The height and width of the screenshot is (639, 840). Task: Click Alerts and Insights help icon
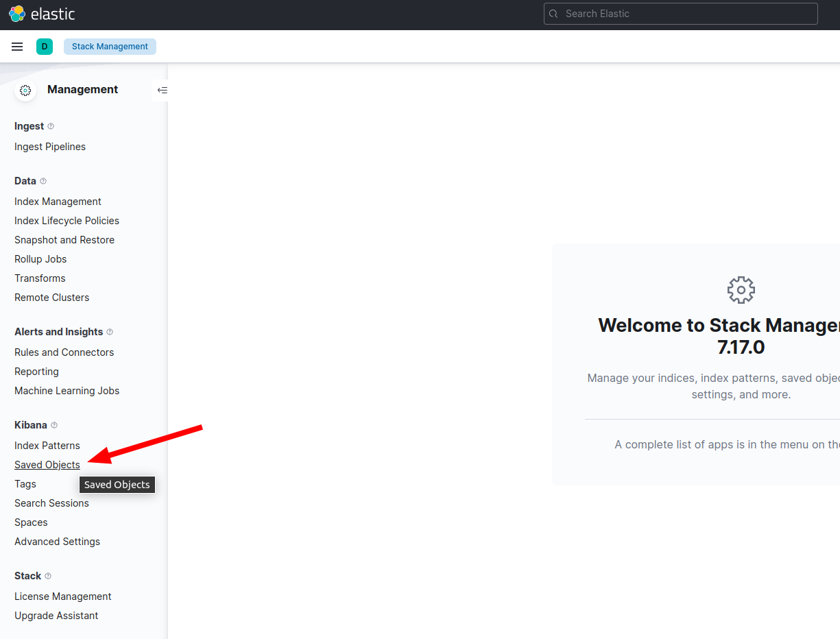pos(110,332)
